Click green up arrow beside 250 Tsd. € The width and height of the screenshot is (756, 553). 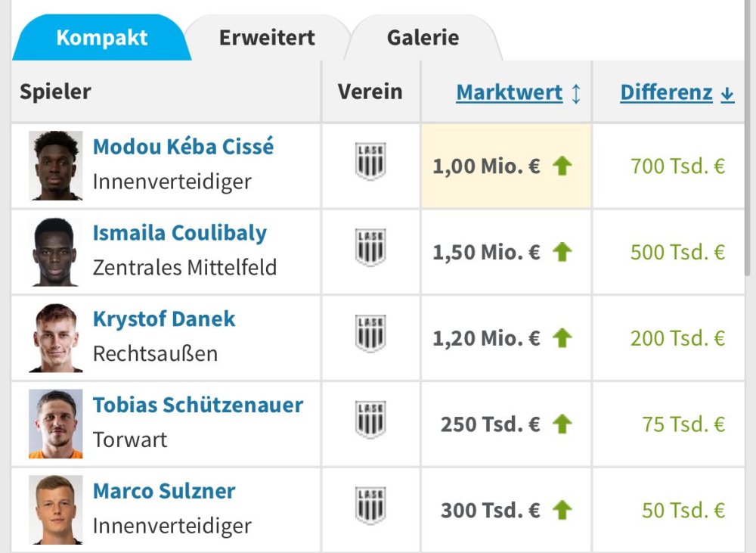tap(562, 424)
